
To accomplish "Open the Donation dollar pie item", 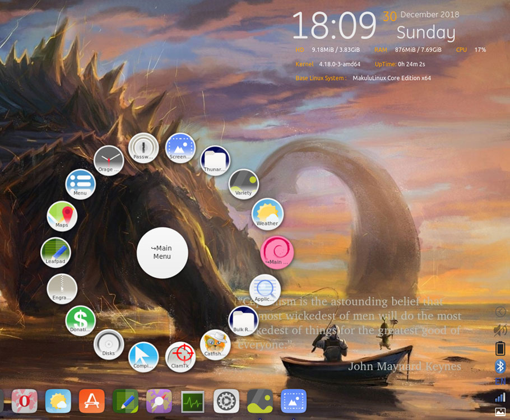I will pyautogui.click(x=80, y=321).
